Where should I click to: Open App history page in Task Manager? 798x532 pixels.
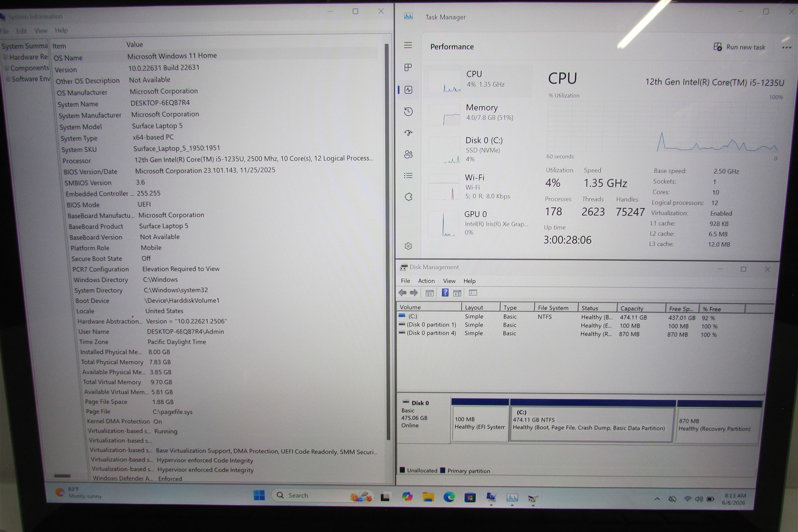[x=408, y=111]
